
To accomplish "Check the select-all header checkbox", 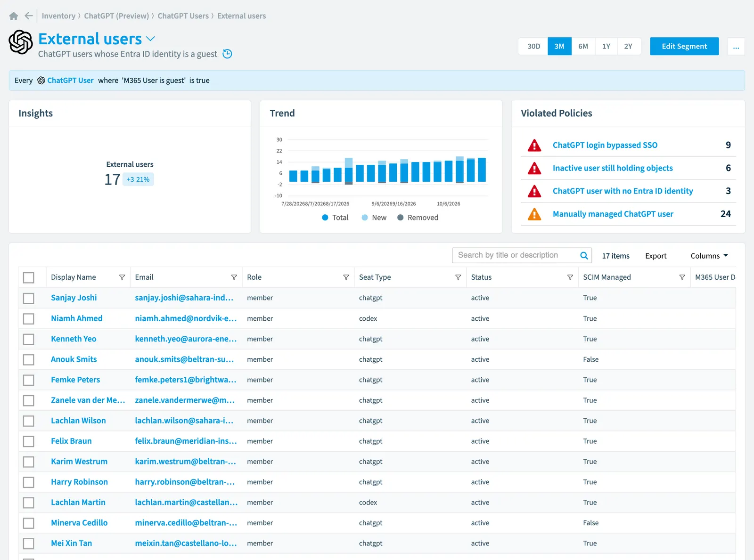I will click(29, 278).
